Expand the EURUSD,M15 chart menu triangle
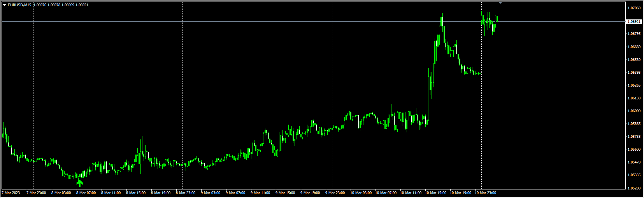 pyautogui.click(x=5, y=5)
